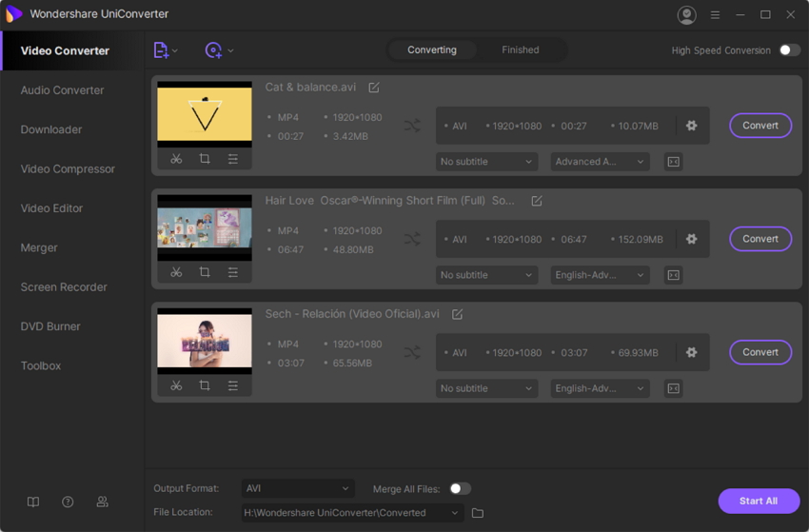The height and width of the screenshot is (532, 809).
Task: Trim Hair Love video with scissors icon
Action: click(176, 272)
